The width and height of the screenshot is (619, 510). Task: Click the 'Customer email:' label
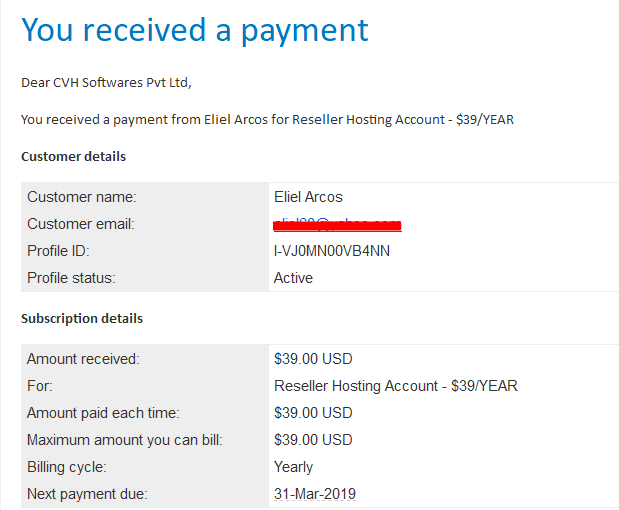click(x=81, y=224)
